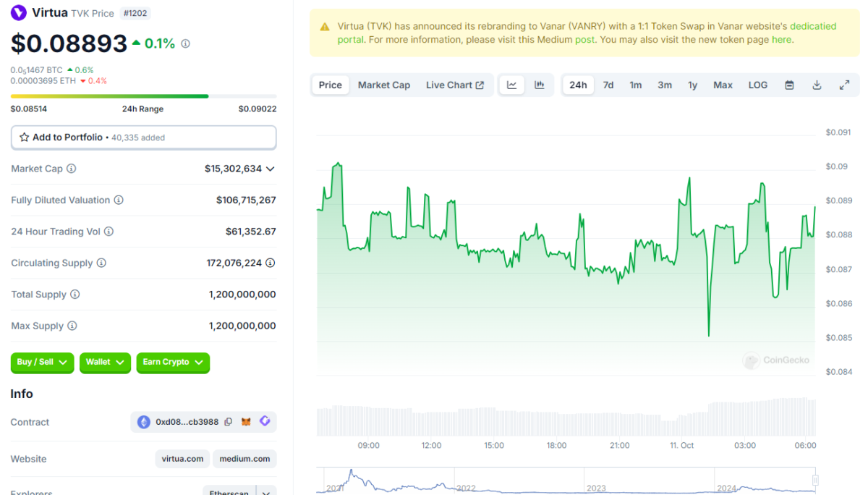868x495 pixels.
Task: Click the 0xd08...cb3988 contract address
Action: tap(187, 422)
